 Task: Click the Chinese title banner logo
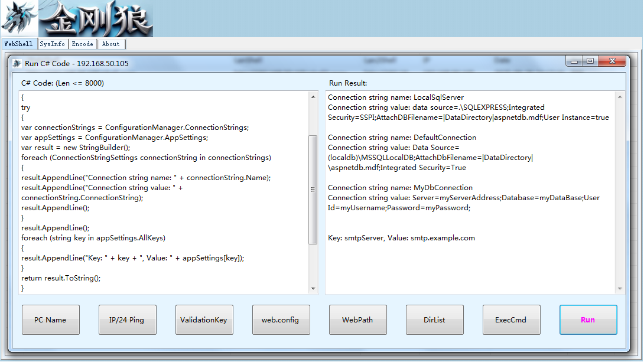[x=96, y=18]
